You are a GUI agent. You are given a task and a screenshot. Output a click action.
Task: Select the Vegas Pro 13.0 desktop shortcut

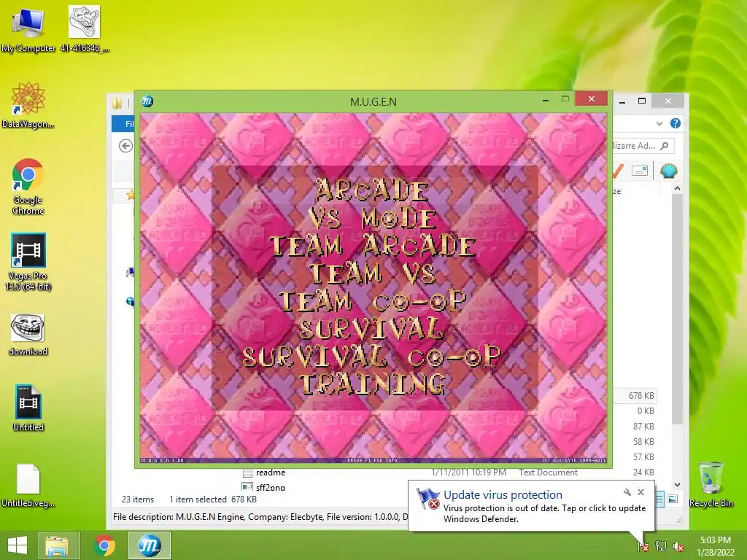pyautogui.click(x=28, y=262)
